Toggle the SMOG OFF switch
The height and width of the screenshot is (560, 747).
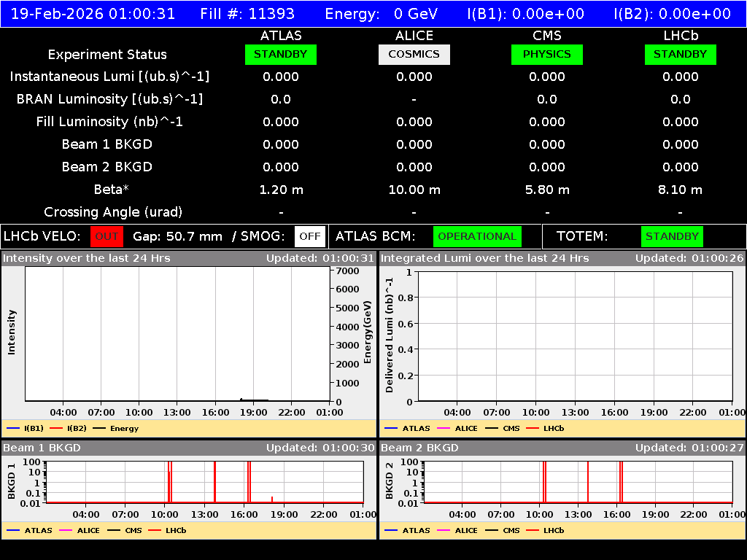(x=309, y=236)
